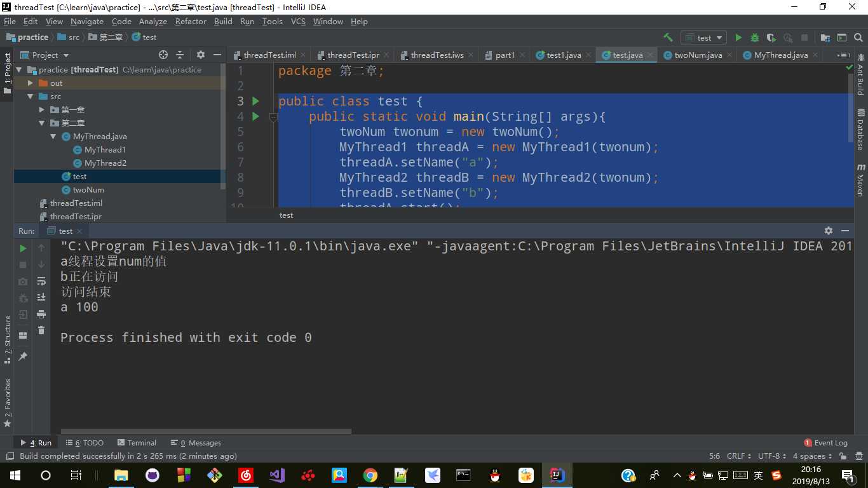
Task: Open Run Anything toolbar icon
Action: (x=842, y=37)
